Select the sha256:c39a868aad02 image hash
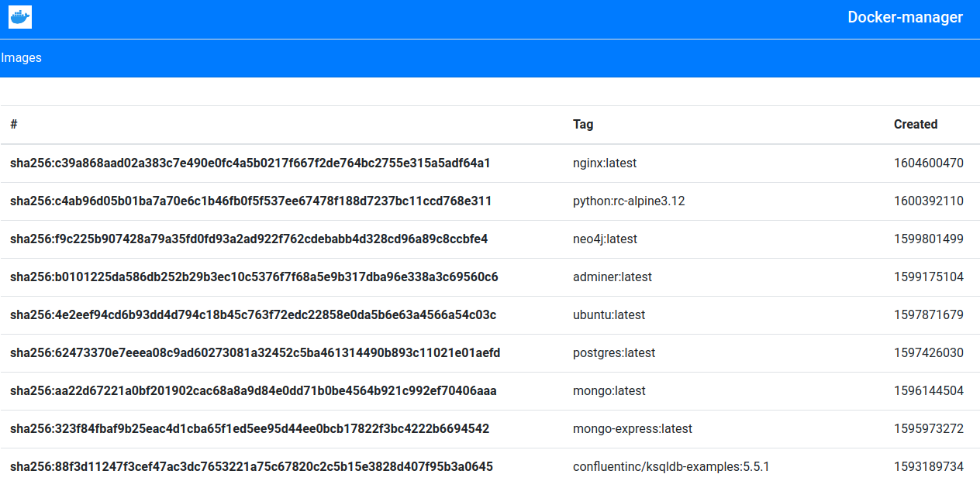The width and height of the screenshot is (980, 481). click(250, 163)
